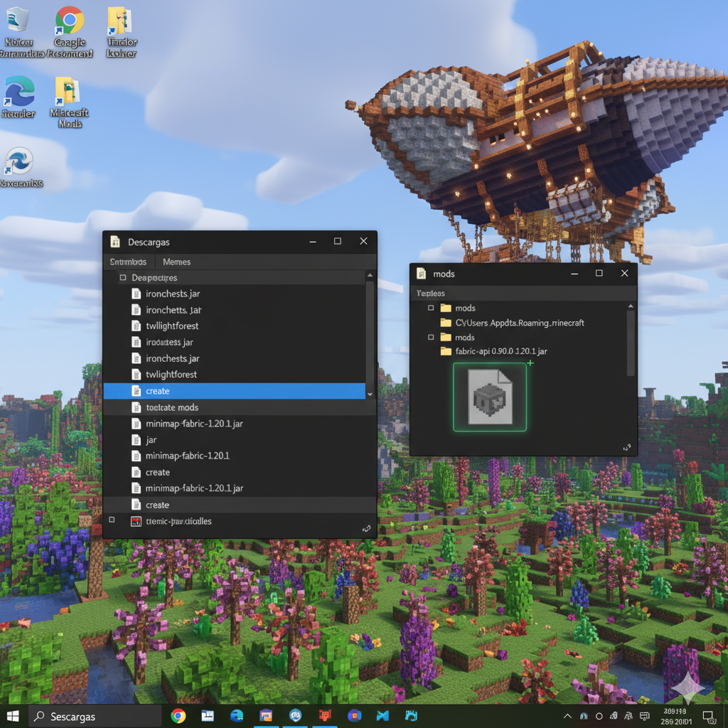Image resolution: width=728 pixels, height=728 pixels.
Task: Open Visual Studio Code in taskbar
Action: pos(384,716)
